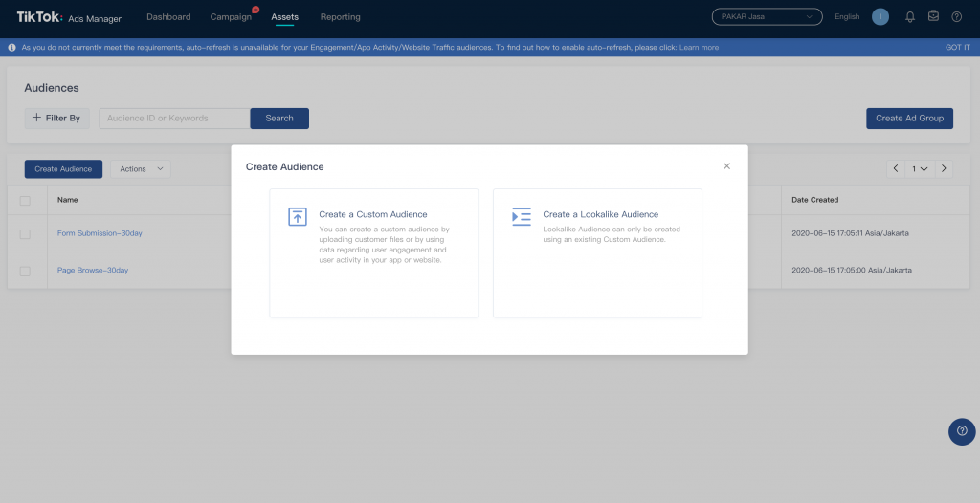Open the Page Browse-30day audience link
Screen dimensions: 980x503
[93, 270]
